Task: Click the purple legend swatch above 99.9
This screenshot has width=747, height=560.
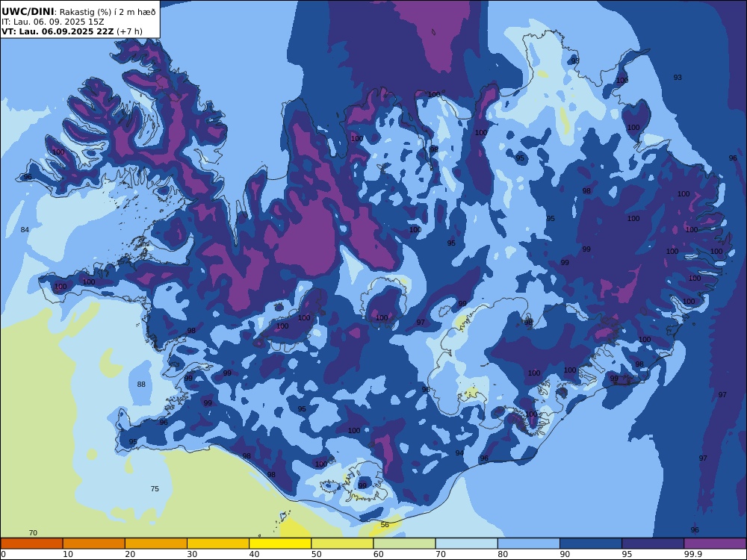Action: [715, 544]
